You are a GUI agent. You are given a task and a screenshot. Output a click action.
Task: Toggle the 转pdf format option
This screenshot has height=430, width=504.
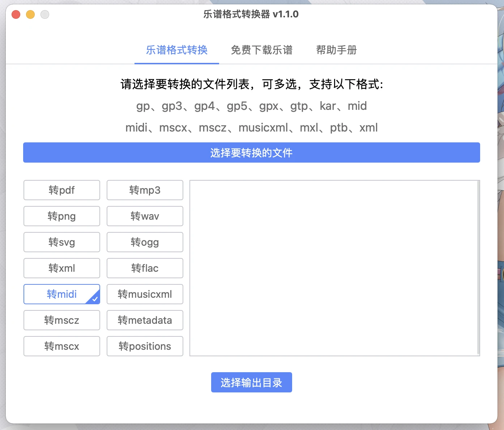pyautogui.click(x=62, y=190)
